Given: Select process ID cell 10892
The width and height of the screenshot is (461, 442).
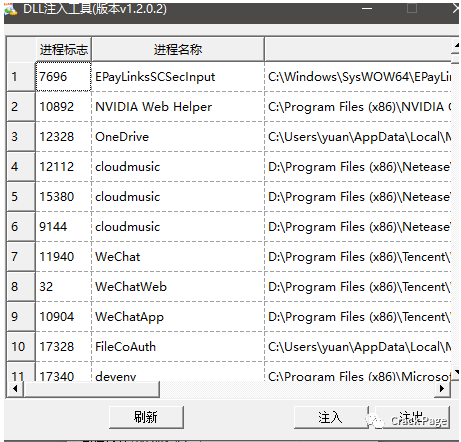Looking at the screenshot, I should coord(63,107).
